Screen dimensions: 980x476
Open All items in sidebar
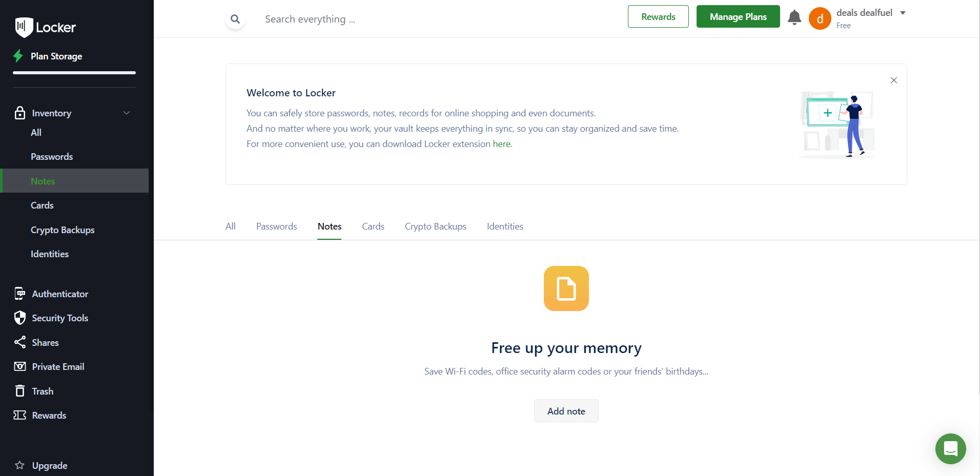click(36, 132)
